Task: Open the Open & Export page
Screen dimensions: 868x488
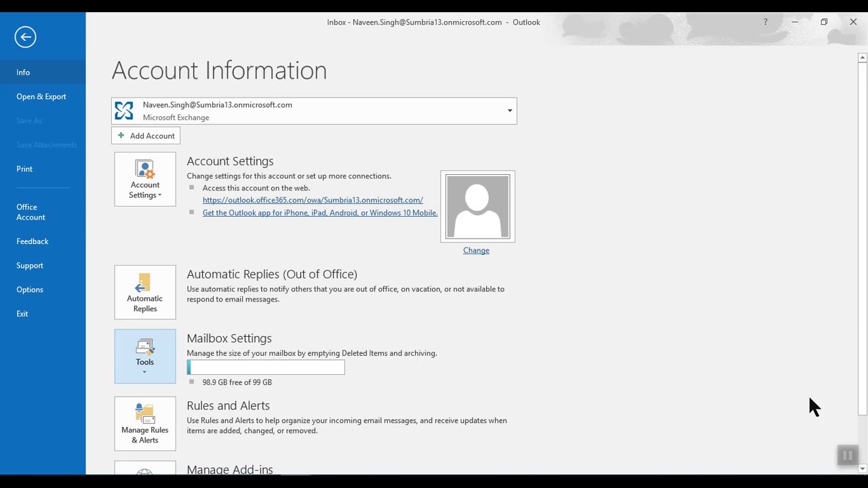Action: [x=43, y=96]
